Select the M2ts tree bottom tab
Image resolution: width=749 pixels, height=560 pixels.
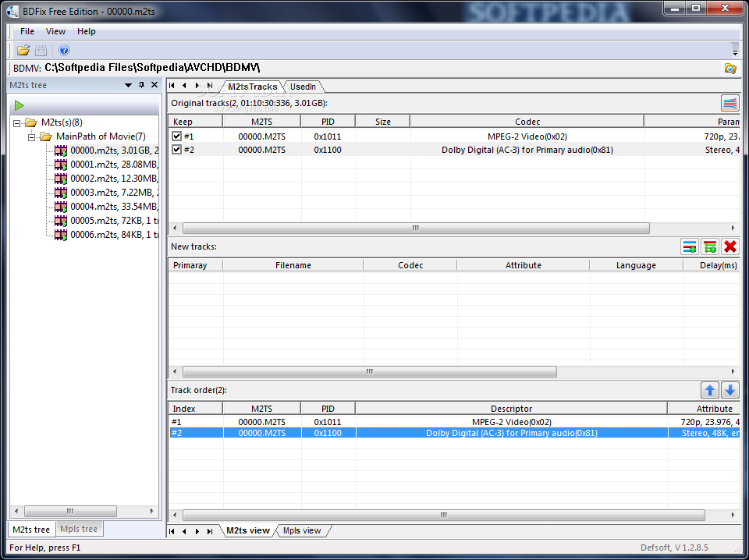(31, 530)
